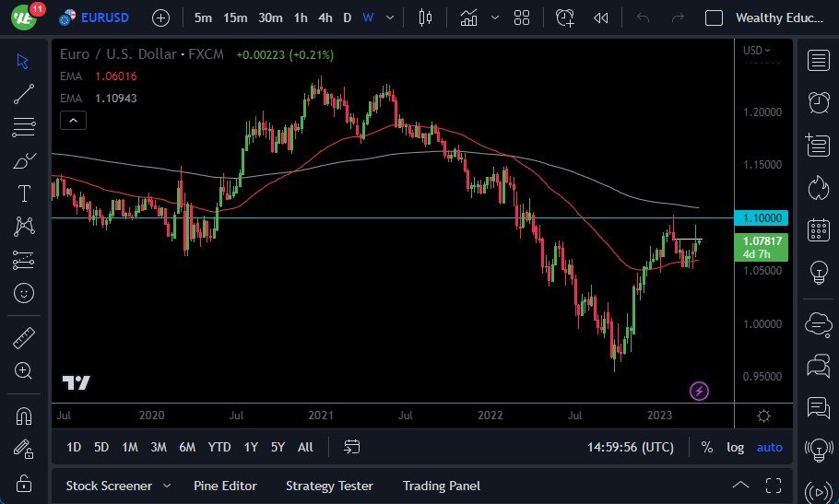This screenshot has width=839, height=504.
Task: Open the Watchlist panel icon
Action: click(818, 61)
